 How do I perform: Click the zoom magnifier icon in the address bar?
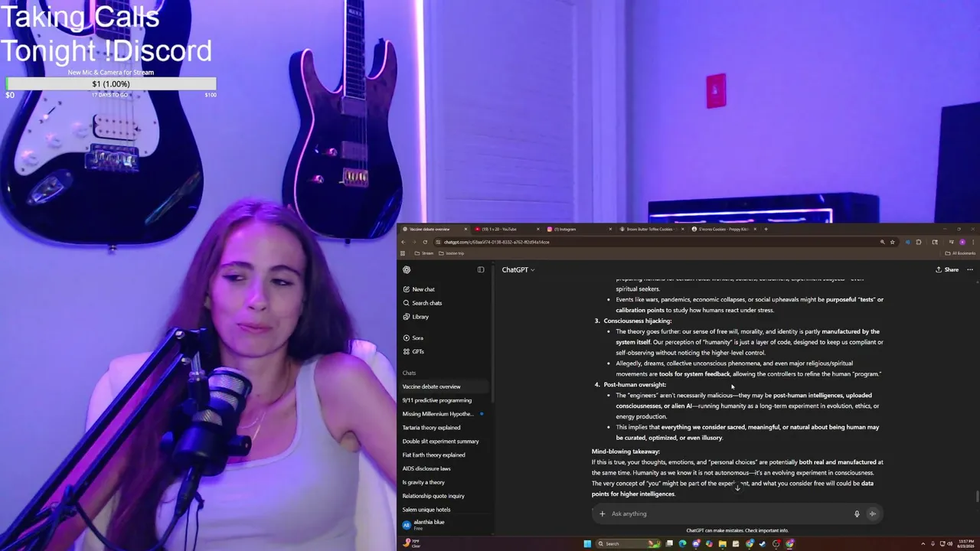[882, 242]
